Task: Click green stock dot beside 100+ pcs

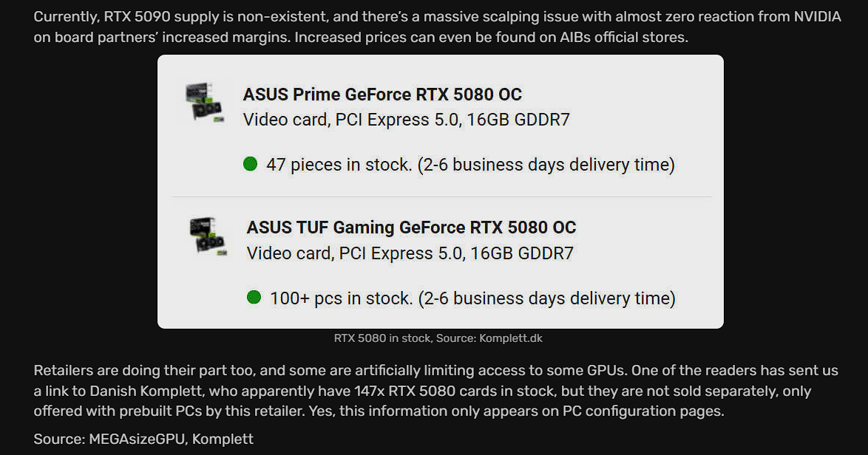Action: (x=254, y=297)
